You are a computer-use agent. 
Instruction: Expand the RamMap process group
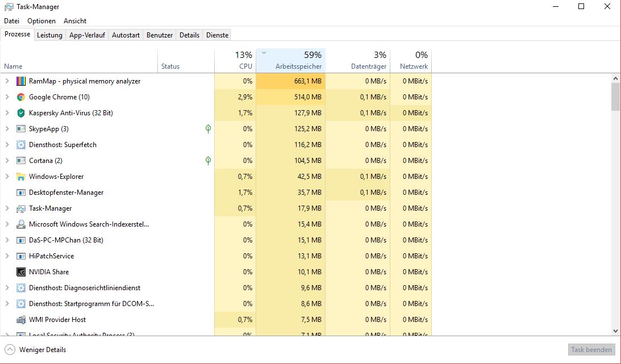7,81
